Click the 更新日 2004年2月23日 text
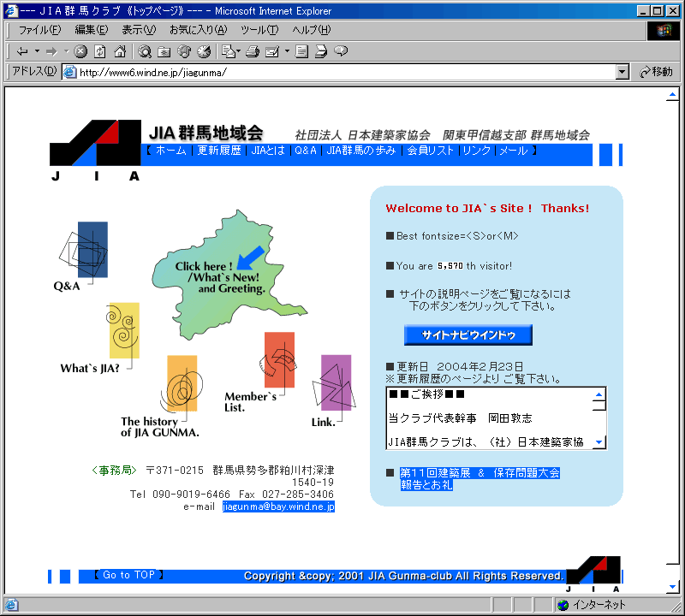 [x=460, y=367]
